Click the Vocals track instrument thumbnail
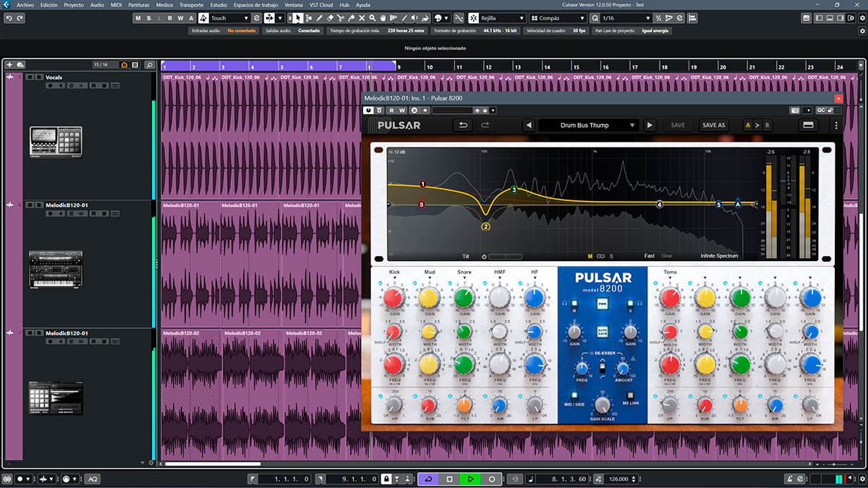This screenshot has width=868, height=488. (x=56, y=142)
